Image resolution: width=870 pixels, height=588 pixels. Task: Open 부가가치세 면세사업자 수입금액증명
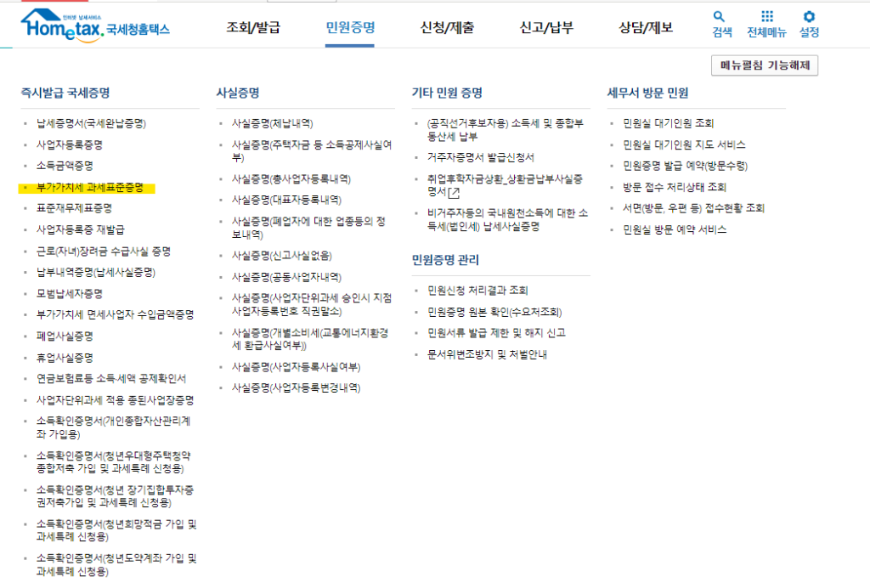coord(115,314)
